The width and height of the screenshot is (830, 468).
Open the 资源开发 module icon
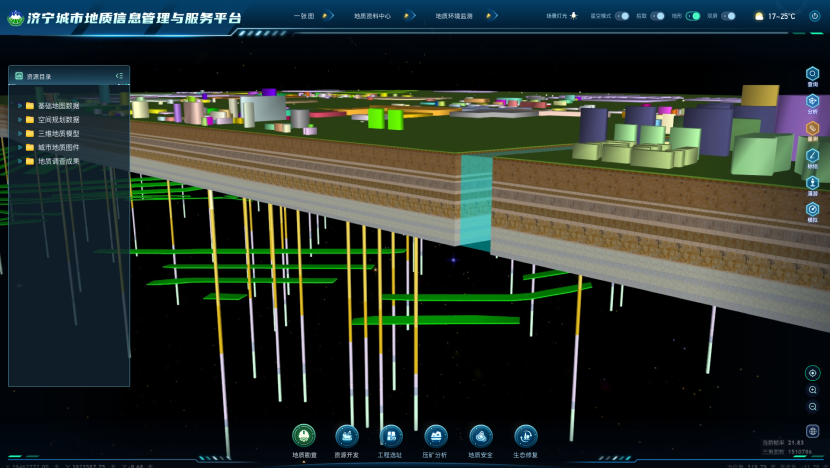coord(347,435)
